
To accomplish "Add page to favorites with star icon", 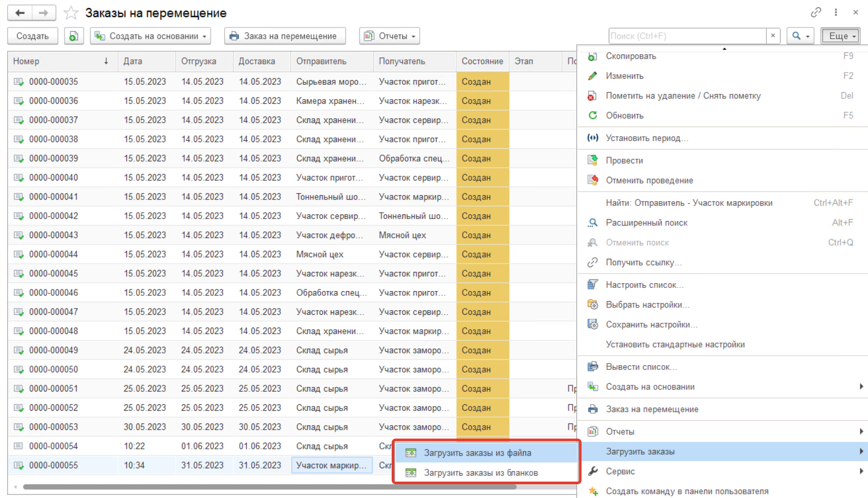I will click(71, 13).
